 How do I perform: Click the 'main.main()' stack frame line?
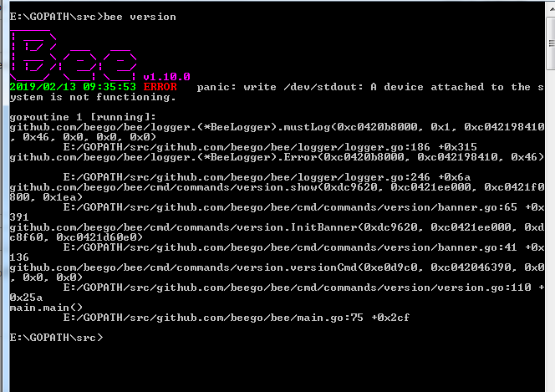click(46, 308)
